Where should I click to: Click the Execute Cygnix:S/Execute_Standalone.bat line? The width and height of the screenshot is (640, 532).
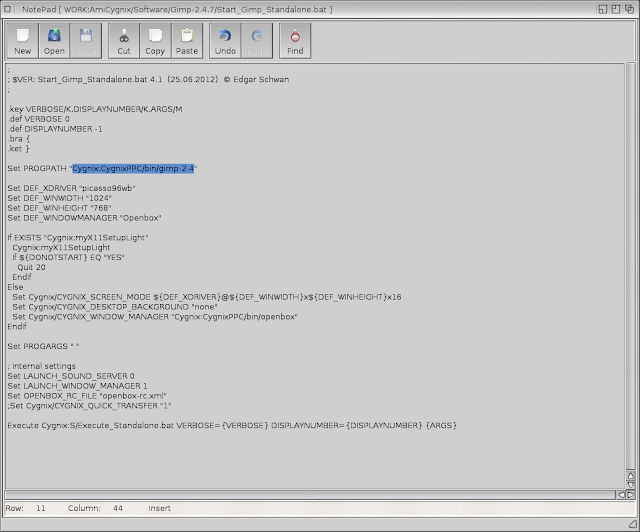coord(232,425)
